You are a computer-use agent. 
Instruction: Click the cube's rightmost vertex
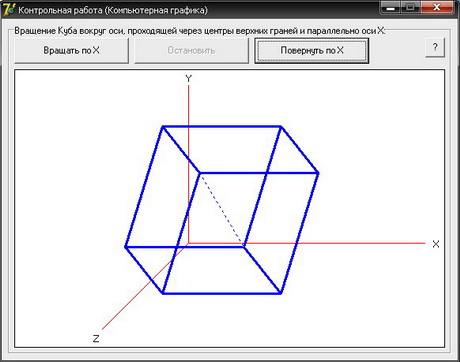(x=318, y=173)
